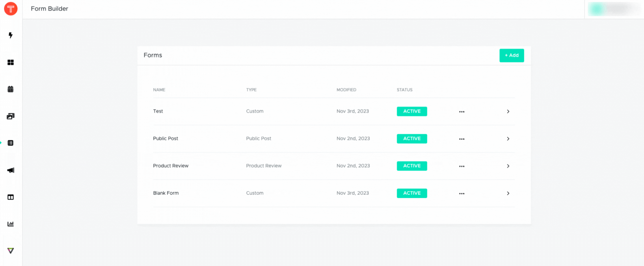The width and height of the screenshot is (644, 266).
Task: Open more options for Blank Form
Action: [x=462, y=193]
